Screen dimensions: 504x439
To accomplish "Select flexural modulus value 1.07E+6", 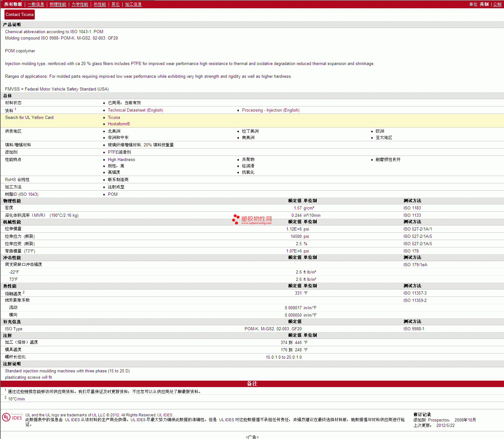I will coord(294,251).
